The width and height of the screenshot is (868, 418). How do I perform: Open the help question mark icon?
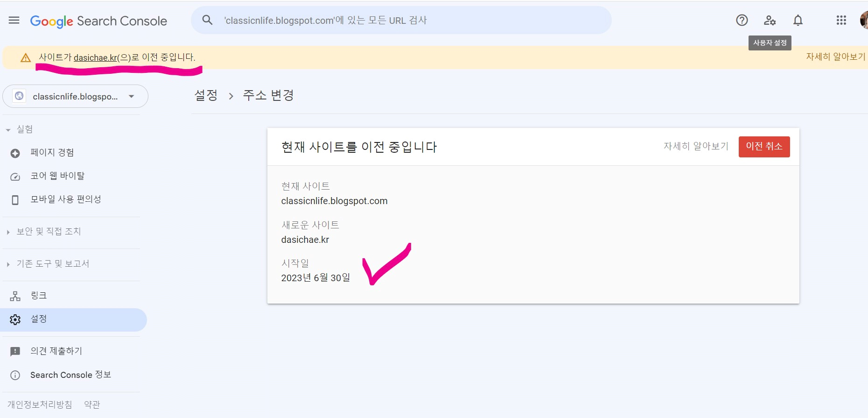[x=742, y=20]
